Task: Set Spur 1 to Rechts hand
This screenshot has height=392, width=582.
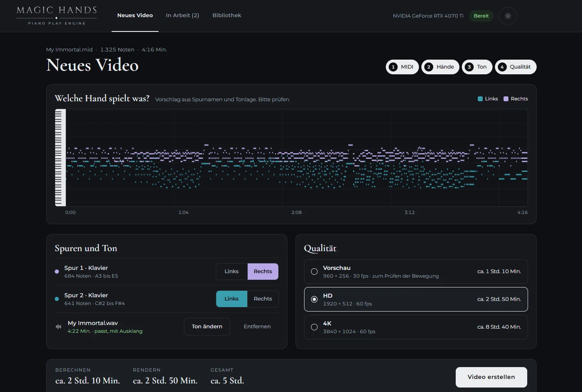Action: [263, 272]
